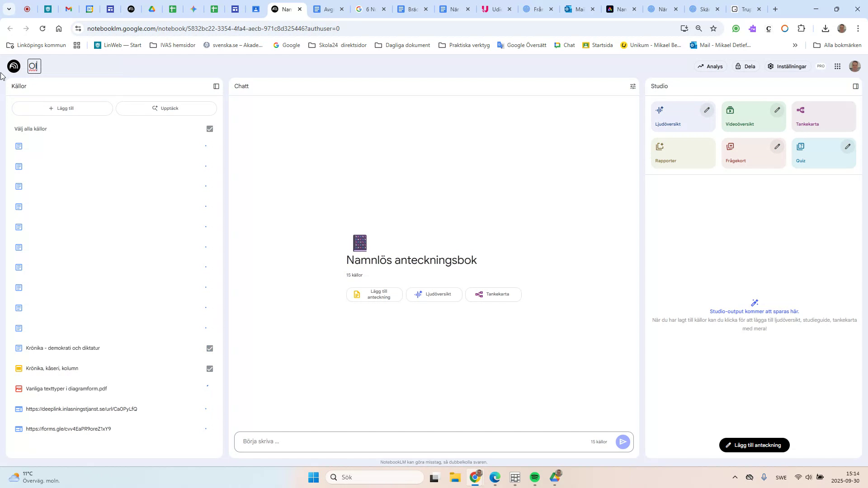The height and width of the screenshot is (488, 868).
Task: Collapse the Studio panel
Action: coord(855,86)
